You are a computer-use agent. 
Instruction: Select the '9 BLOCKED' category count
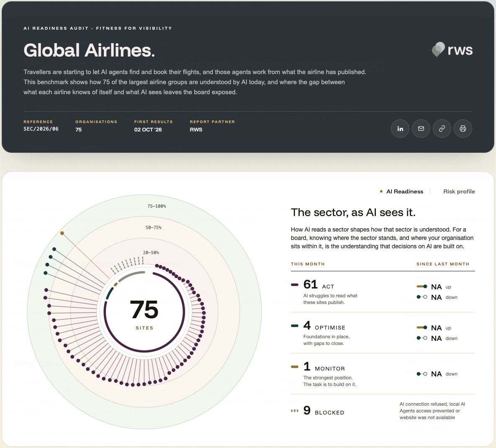[x=324, y=411]
